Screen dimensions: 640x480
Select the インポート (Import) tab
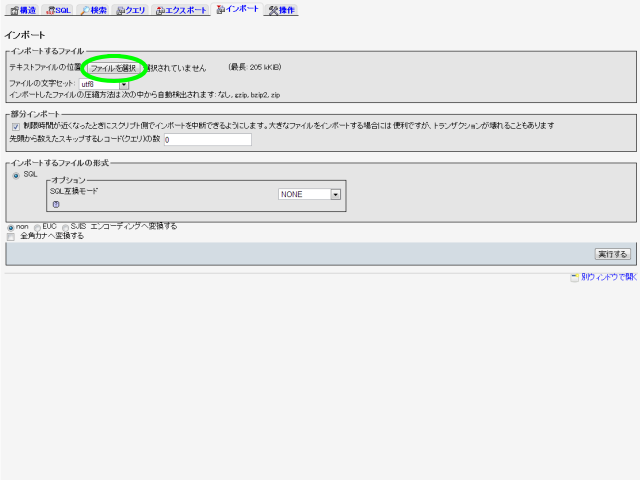[x=238, y=9]
